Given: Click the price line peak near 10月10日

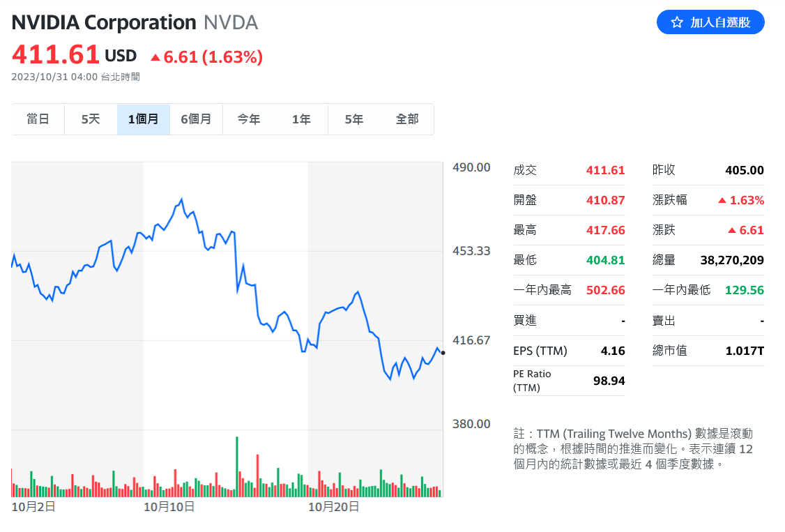Looking at the screenshot, I should 182,199.
